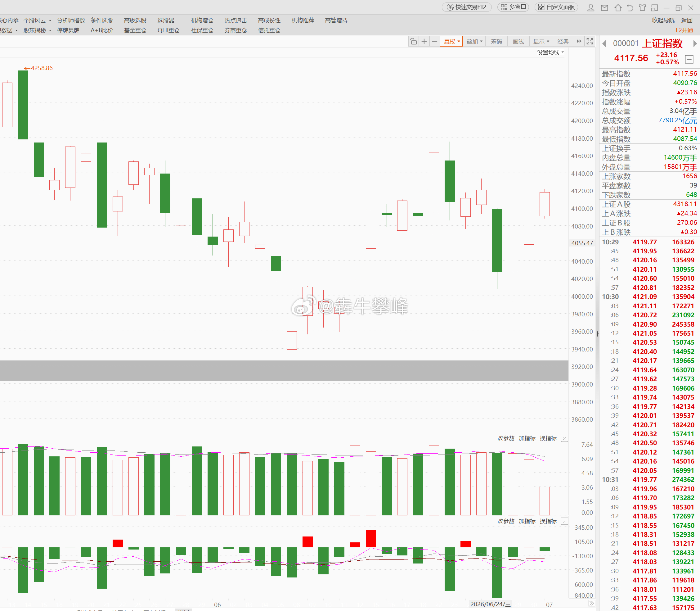Select the 画线 drawing tool
700x611 pixels.
coord(518,41)
